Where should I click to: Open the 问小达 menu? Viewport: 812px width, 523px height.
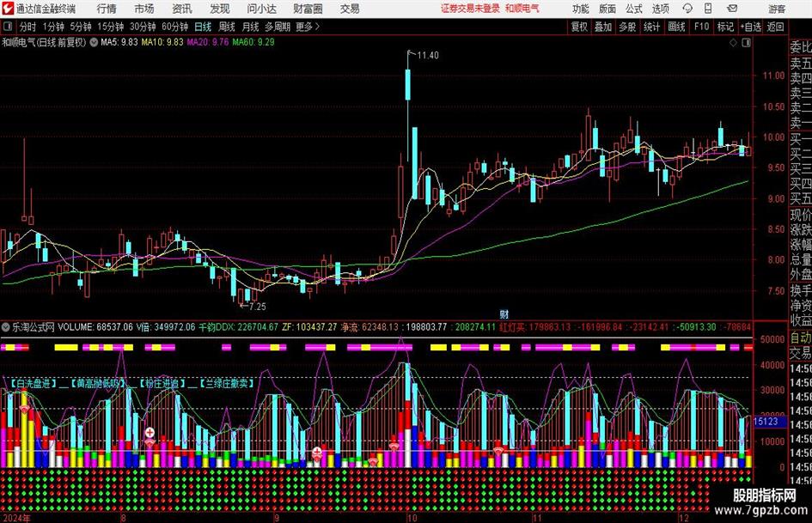(x=261, y=9)
